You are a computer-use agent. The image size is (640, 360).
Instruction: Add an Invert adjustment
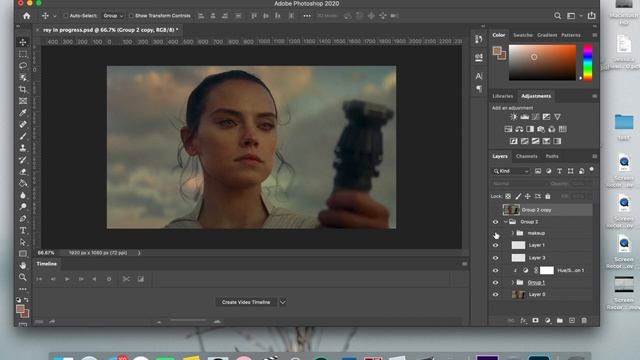point(513,141)
